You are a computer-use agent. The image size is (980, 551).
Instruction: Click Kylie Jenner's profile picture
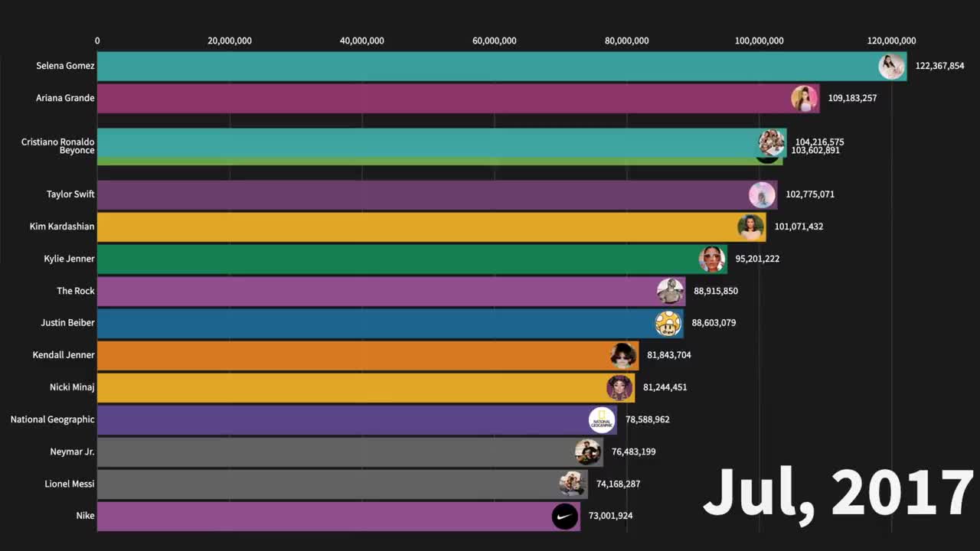pos(712,259)
